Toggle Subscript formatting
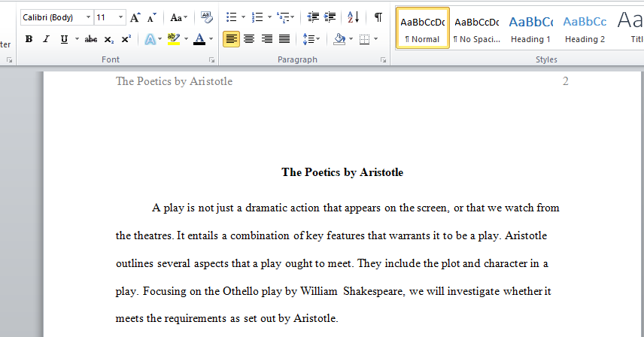644x337 pixels. tap(108, 39)
